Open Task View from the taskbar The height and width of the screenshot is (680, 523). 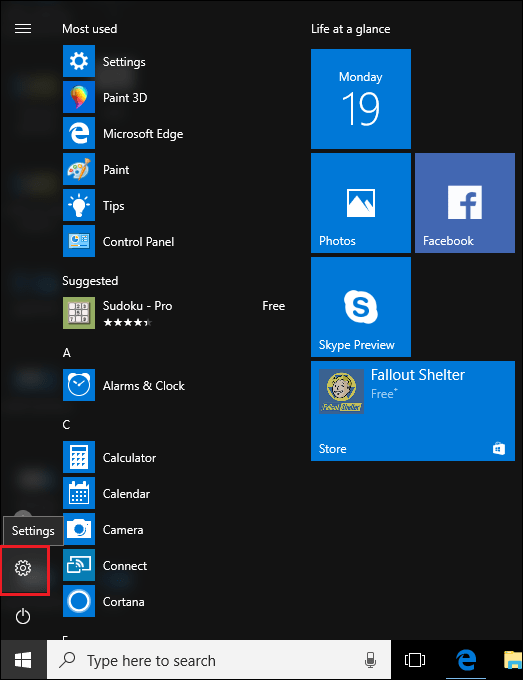coord(415,660)
